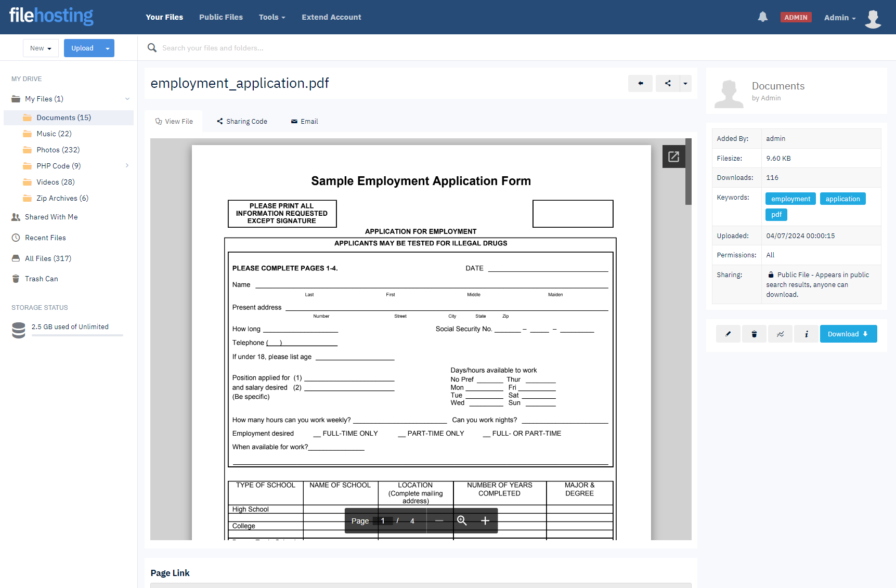Open the New dropdown menu

41,48
